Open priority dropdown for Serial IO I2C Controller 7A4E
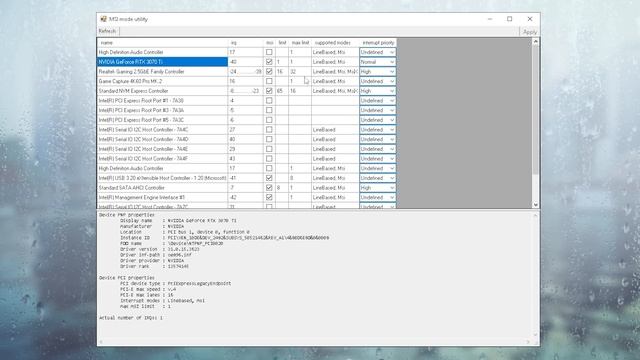The image size is (640, 360). (x=378, y=149)
